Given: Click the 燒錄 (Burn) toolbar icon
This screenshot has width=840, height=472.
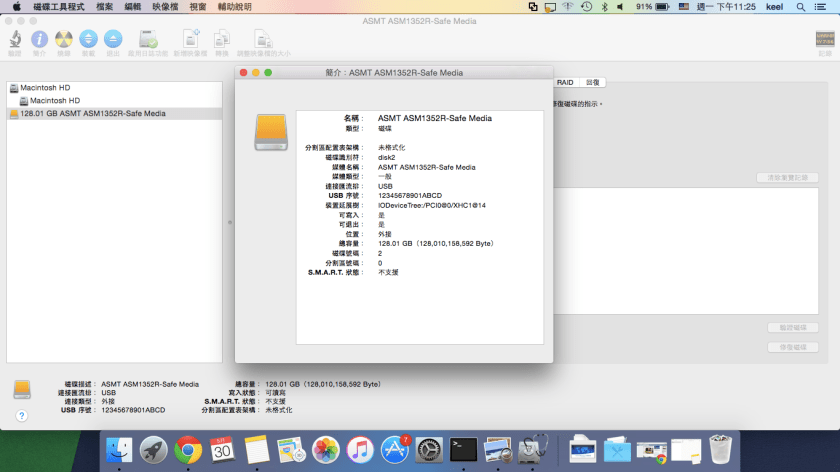Looking at the screenshot, I should click(x=63, y=40).
